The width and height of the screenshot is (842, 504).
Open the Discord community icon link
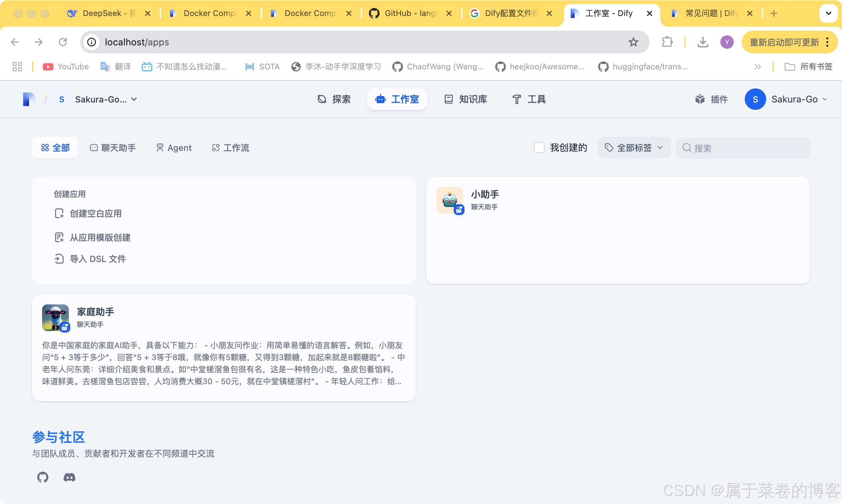tap(69, 477)
